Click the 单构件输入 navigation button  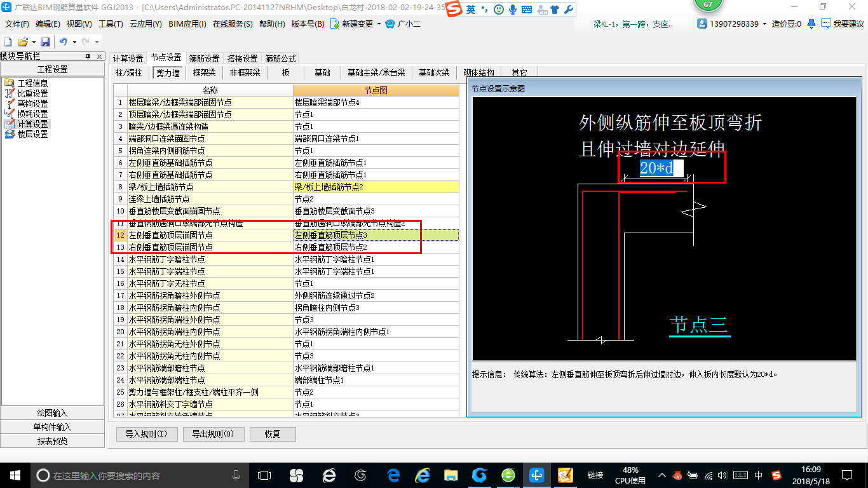coord(52,427)
